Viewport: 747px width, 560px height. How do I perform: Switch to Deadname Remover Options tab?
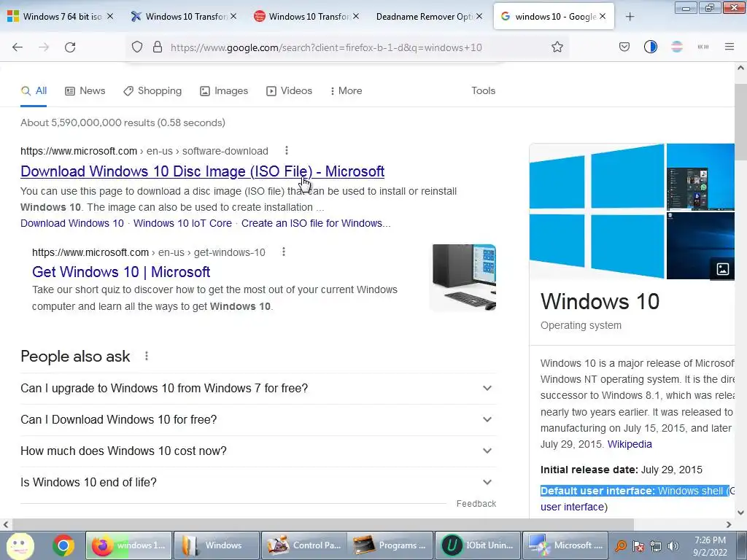click(430, 17)
